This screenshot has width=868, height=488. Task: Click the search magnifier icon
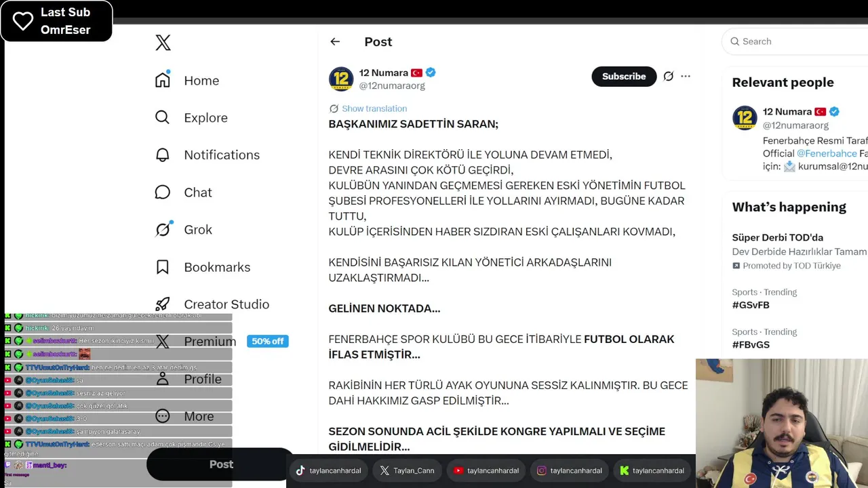734,41
